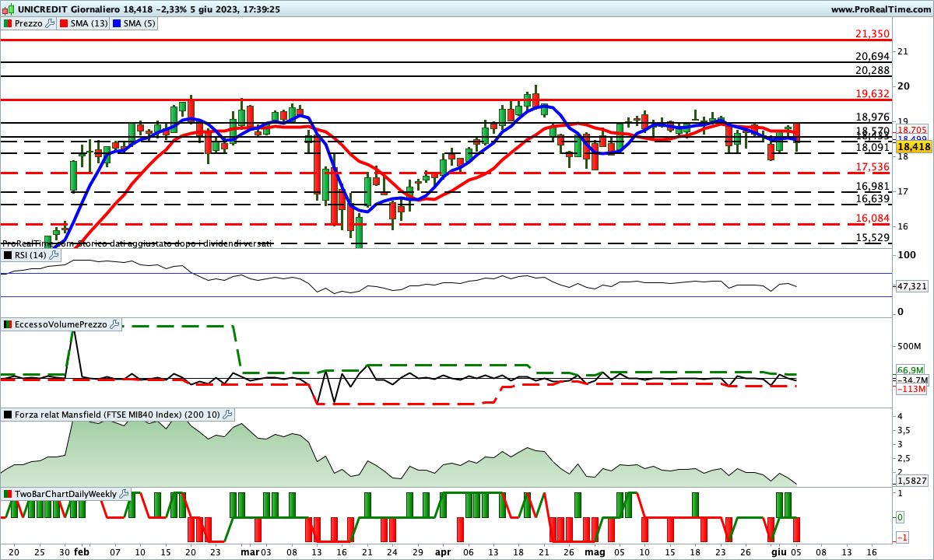Click the RSI 100 axis label
934x560 pixels.
coord(906,254)
